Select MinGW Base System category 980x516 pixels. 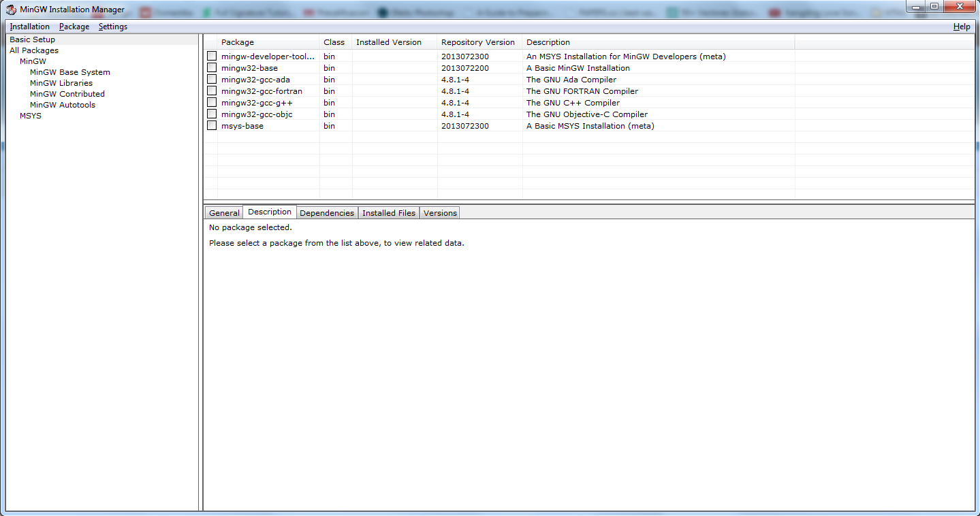[70, 72]
